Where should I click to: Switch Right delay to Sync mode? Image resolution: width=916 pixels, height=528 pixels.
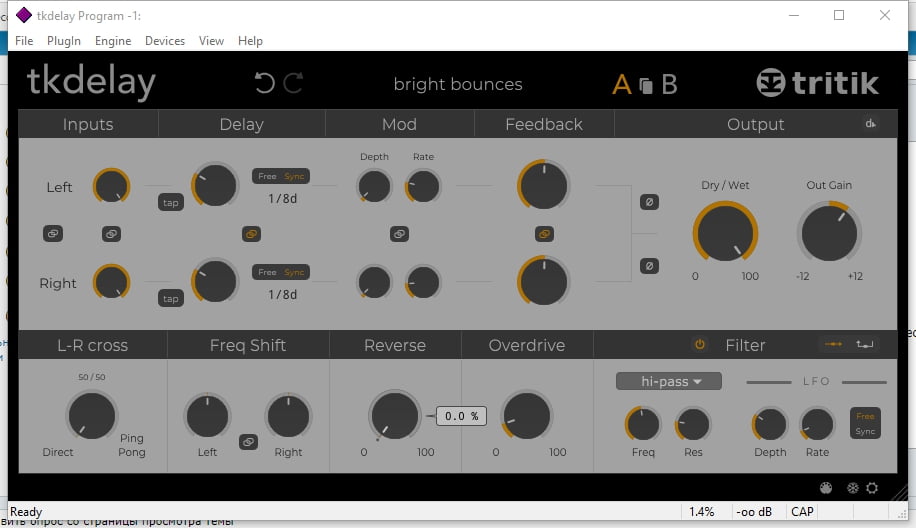click(294, 272)
